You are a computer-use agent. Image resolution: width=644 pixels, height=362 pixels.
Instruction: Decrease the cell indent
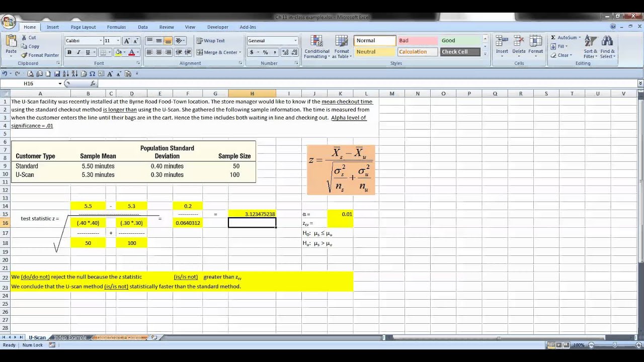pos(178,52)
